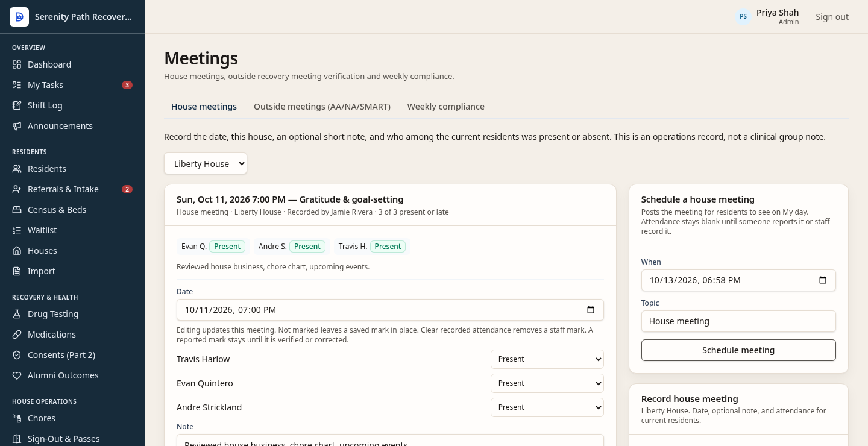Open the Liberty House selector dropdown
The height and width of the screenshot is (446, 868).
pos(206,164)
